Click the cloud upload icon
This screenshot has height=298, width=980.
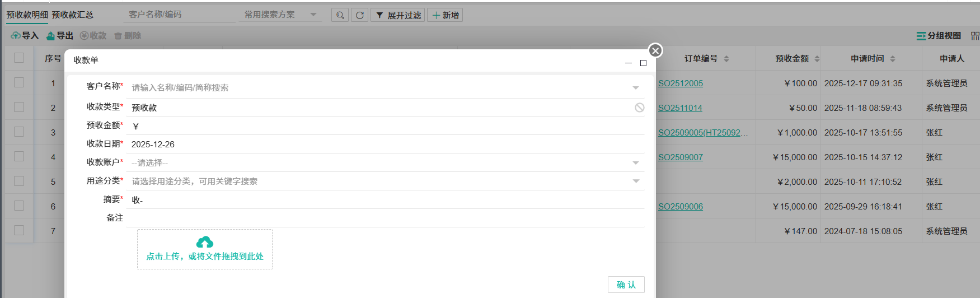click(x=205, y=242)
